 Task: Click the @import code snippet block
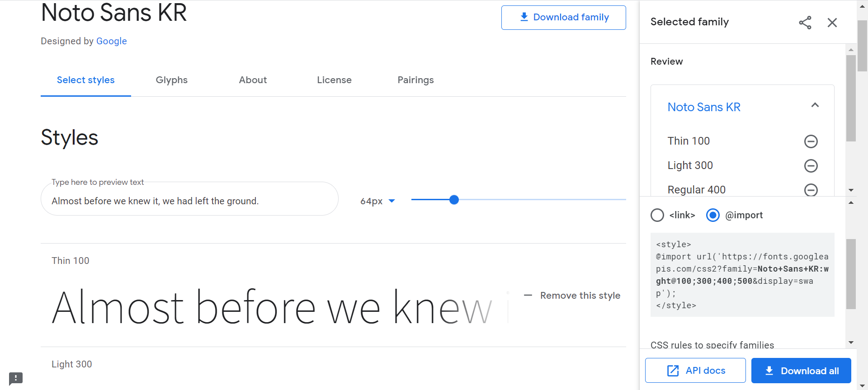(x=742, y=275)
